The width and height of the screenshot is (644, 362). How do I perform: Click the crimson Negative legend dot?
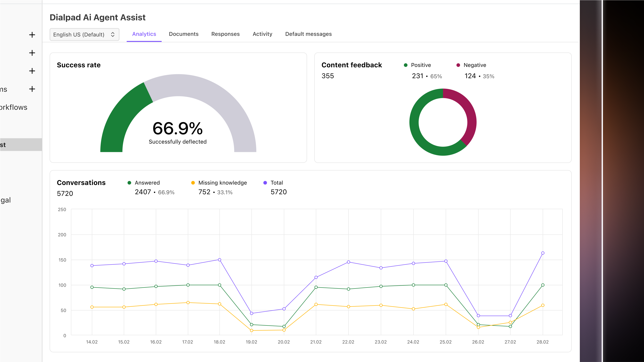pos(458,65)
